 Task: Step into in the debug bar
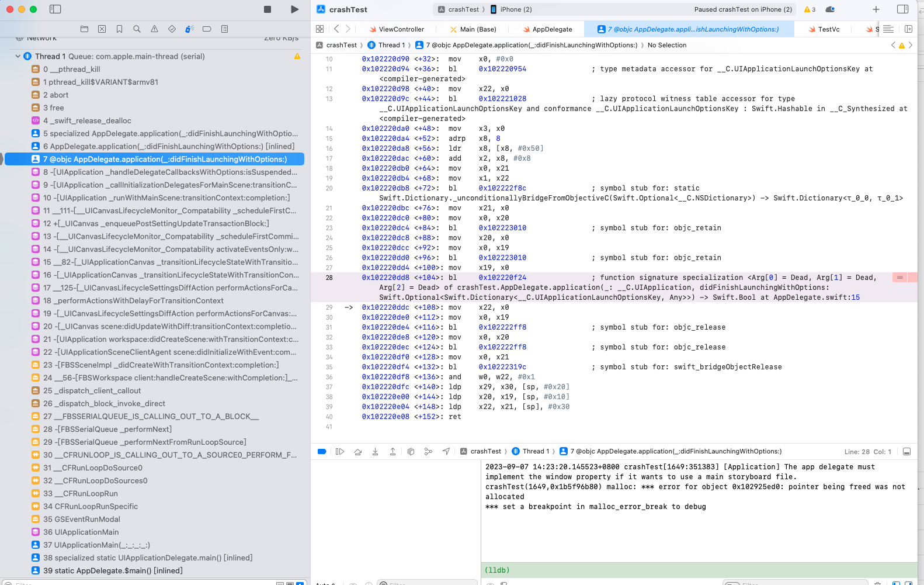coord(375,451)
